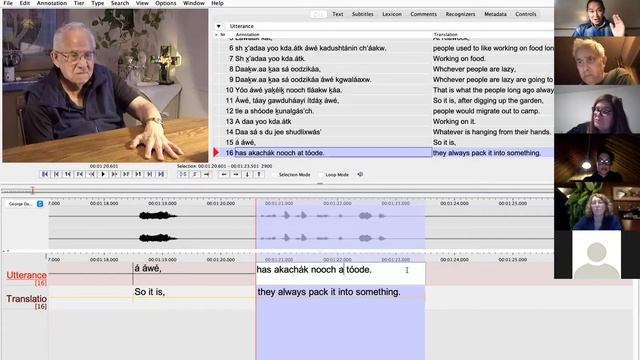640x360 pixels.
Task: Click the Nr column header
Action: 223,35
